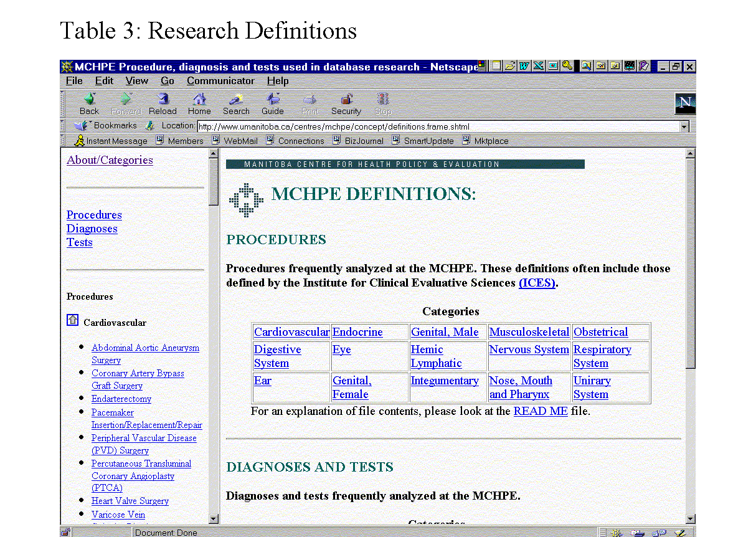Screen dimensions: 756x537
Task: Click the Guide toolbar icon
Action: point(273,100)
